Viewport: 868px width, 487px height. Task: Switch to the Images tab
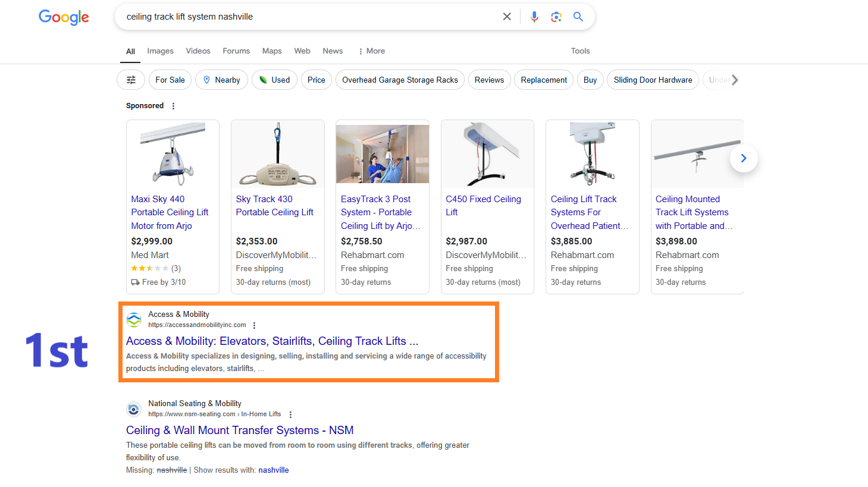tap(161, 51)
